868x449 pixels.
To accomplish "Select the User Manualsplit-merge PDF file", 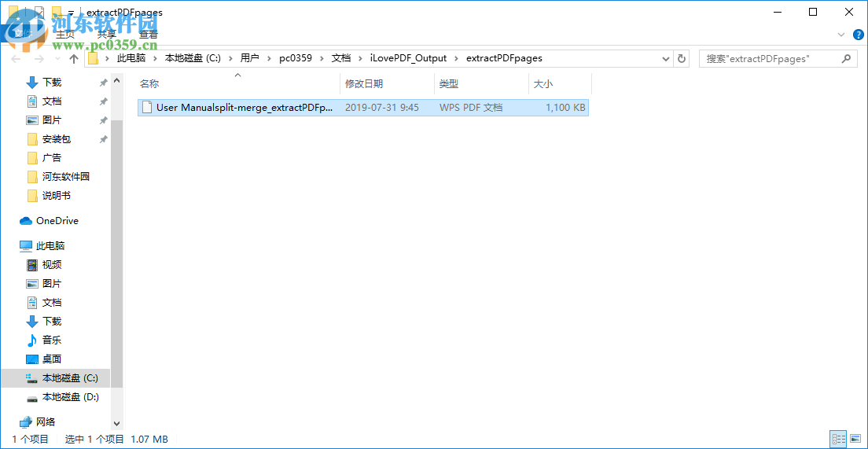I will pyautogui.click(x=362, y=108).
